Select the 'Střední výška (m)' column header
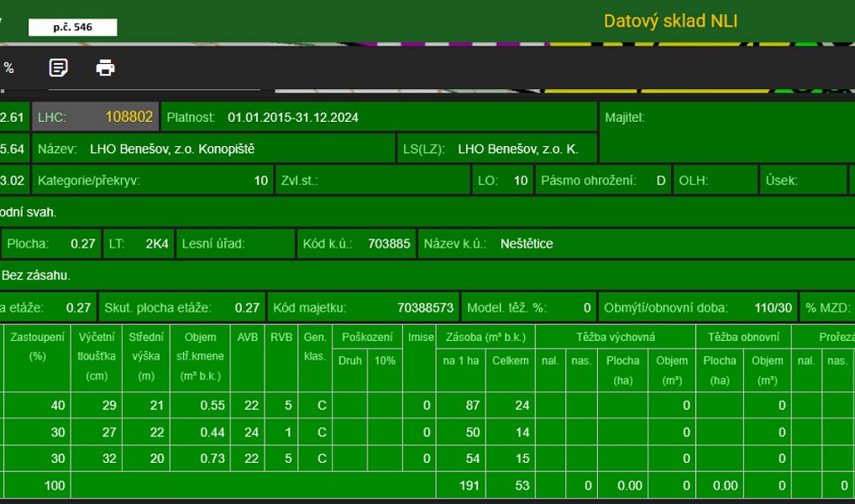The image size is (855, 504). (146, 357)
